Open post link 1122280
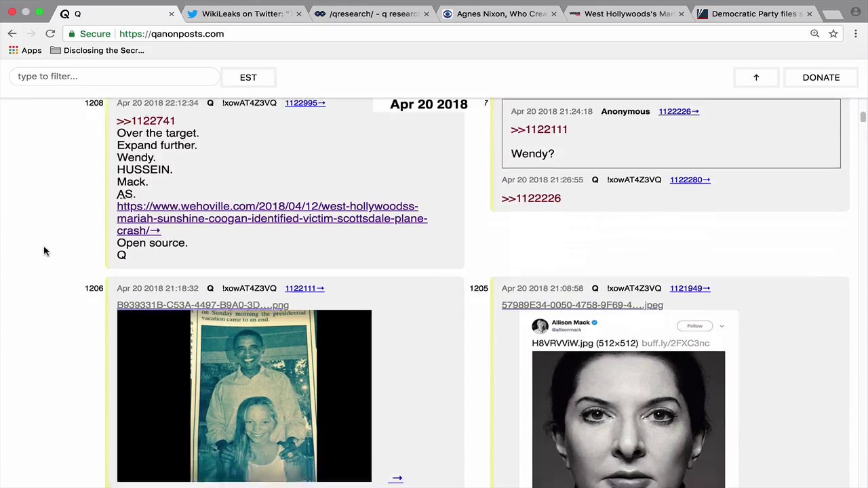Image resolution: width=868 pixels, height=488 pixels. pyautogui.click(x=690, y=180)
